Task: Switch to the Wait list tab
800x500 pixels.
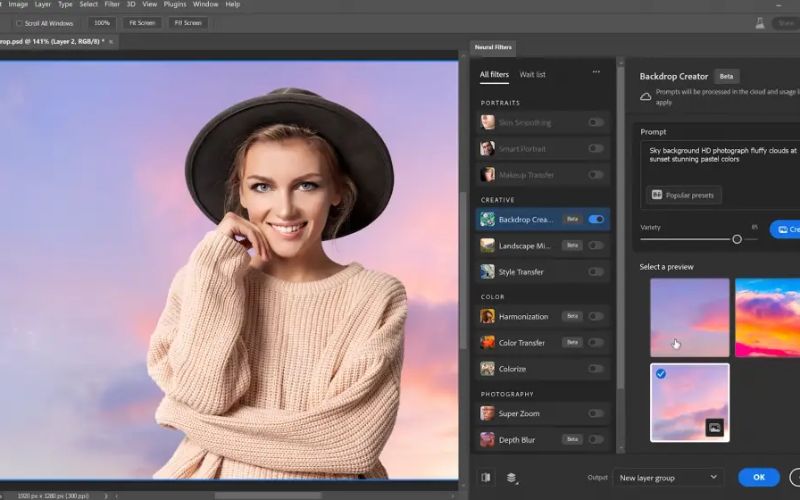Action: (532, 74)
